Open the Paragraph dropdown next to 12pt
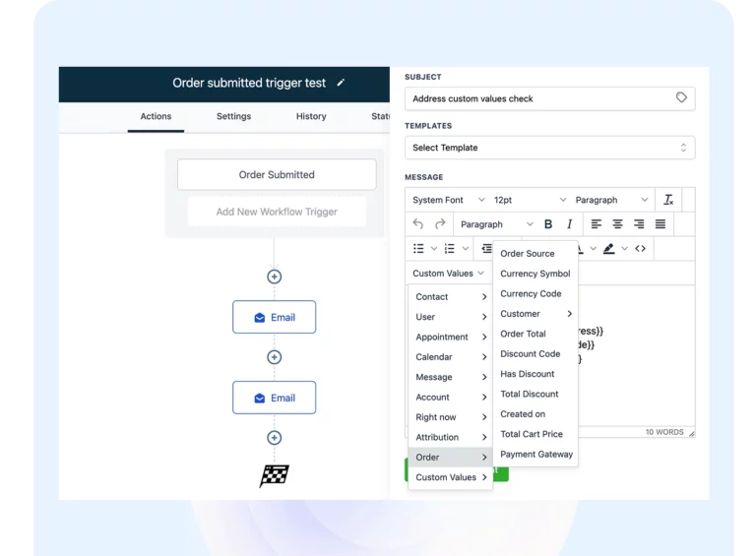 tap(611, 200)
